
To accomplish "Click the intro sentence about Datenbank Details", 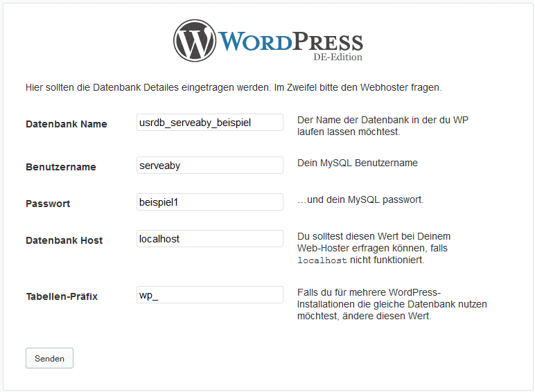I will pos(233,88).
